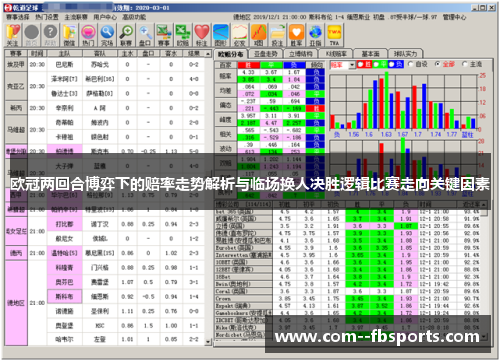Click the blue 负 column header
Image resolution: width=500 pixels, height=362 pixels.
click(294, 65)
